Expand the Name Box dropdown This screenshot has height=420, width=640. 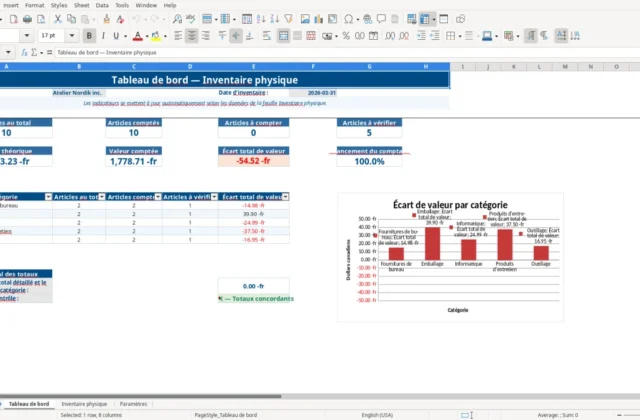[x=8, y=53]
